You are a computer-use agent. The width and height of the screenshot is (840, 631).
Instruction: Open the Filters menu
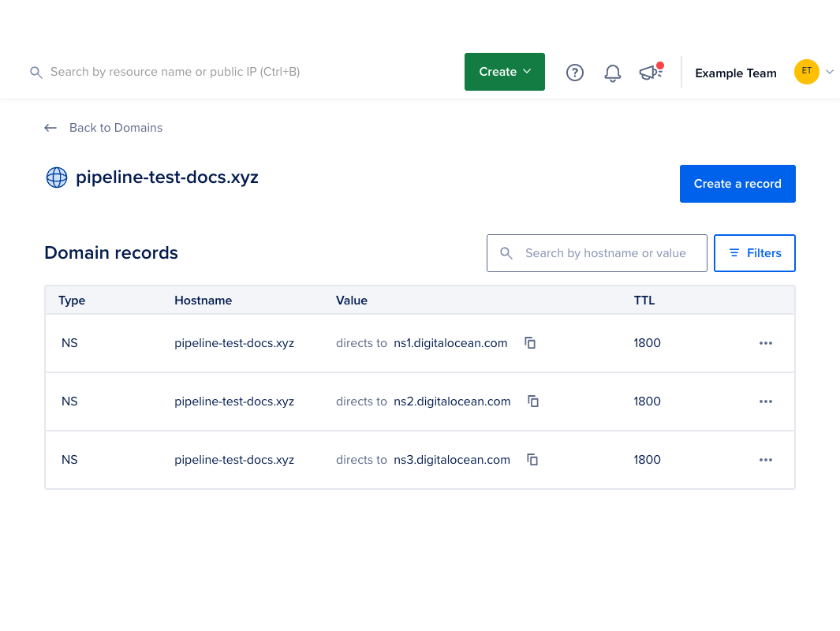coord(754,253)
